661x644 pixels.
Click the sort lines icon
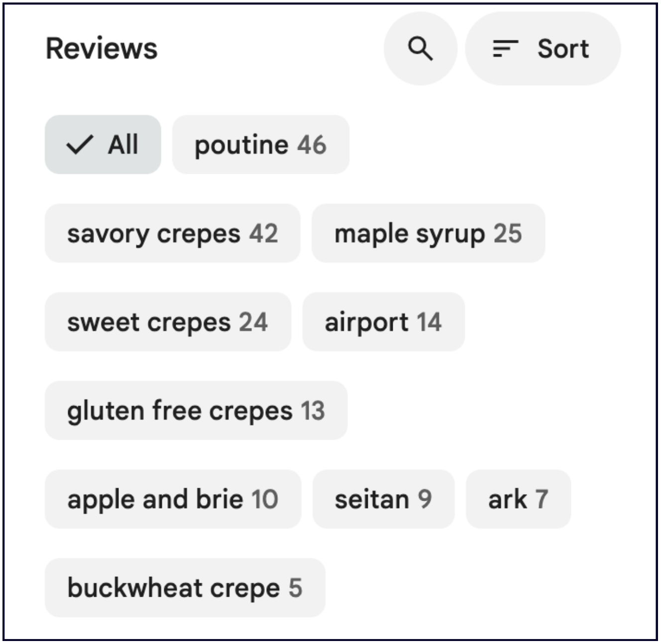pos(505,49)
